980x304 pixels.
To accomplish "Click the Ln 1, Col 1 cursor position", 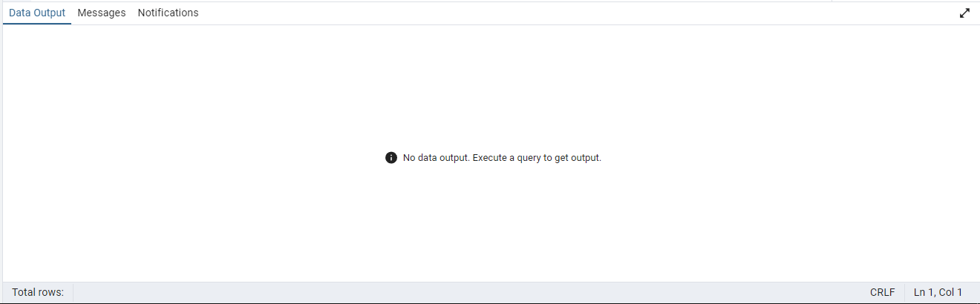I will click(x=938, y=292).
